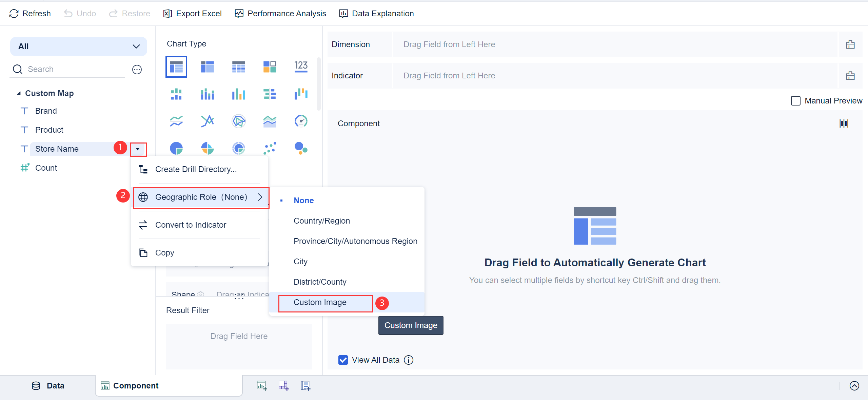The height and width of the screenshot is (400, 868).
Task: Choose the detail table chart type
Action: click(239, 67)
